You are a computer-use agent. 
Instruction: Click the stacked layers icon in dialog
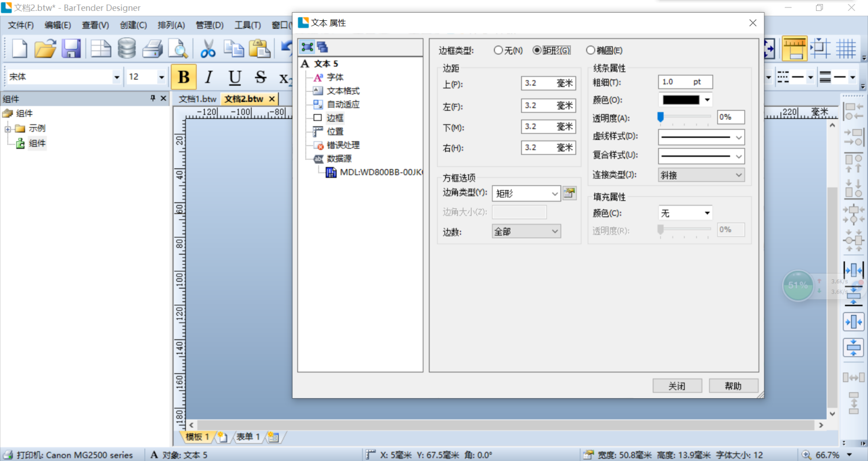(x=322, y=47)
